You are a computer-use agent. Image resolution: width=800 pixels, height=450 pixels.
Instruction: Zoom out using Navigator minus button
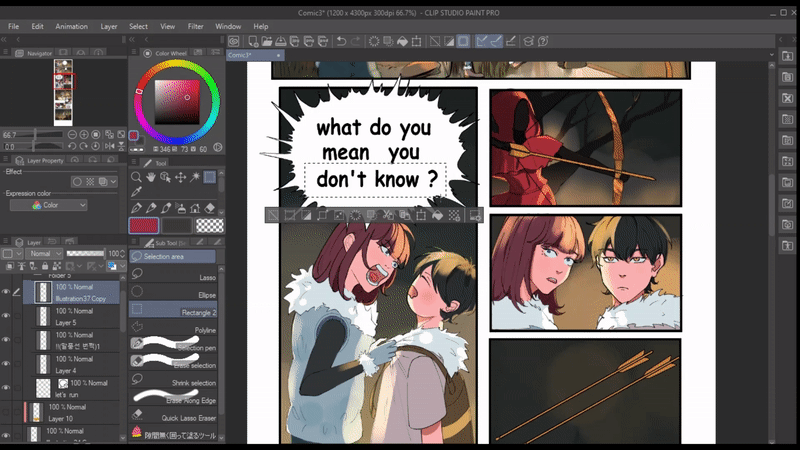(x=72, y=135)
